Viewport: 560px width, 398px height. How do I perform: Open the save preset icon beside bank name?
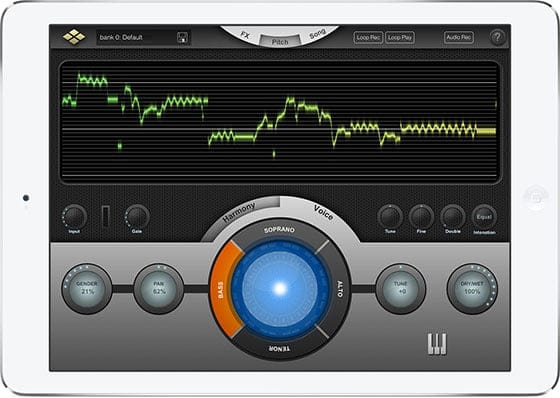pyautogui.click(x=182, y=38)
